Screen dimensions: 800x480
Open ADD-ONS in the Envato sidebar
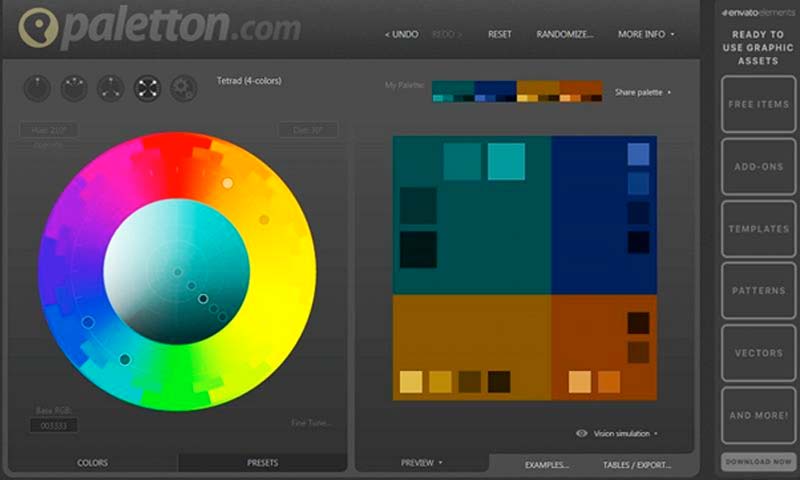pos(759,166)
